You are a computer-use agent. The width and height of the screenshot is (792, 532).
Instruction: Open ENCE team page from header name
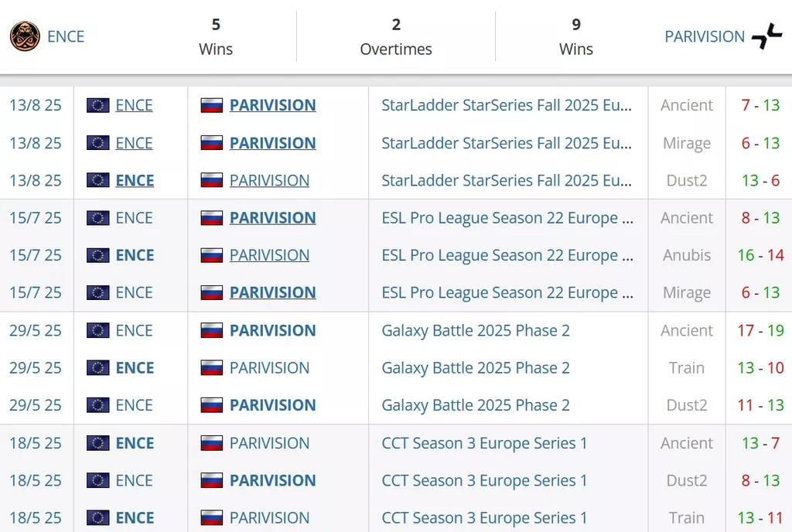[x=66, y=36]
